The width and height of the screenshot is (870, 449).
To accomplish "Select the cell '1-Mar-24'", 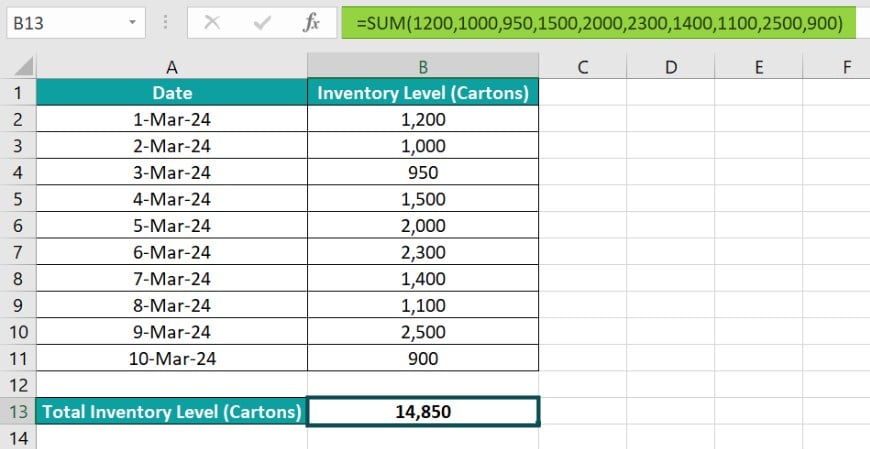I will 172,119.
